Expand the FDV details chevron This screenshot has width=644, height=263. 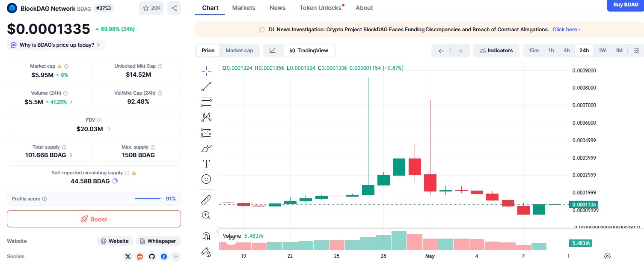coord(110,129)
